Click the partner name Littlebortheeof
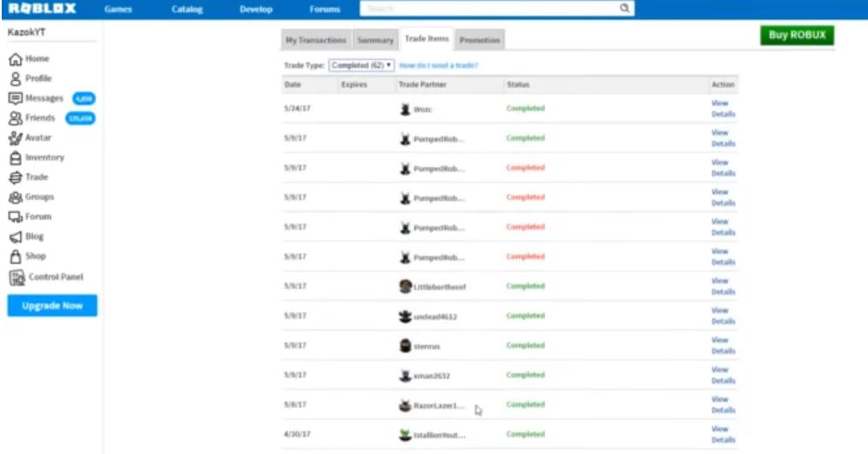Screen dimensions: 868x454 coord(441,287)
